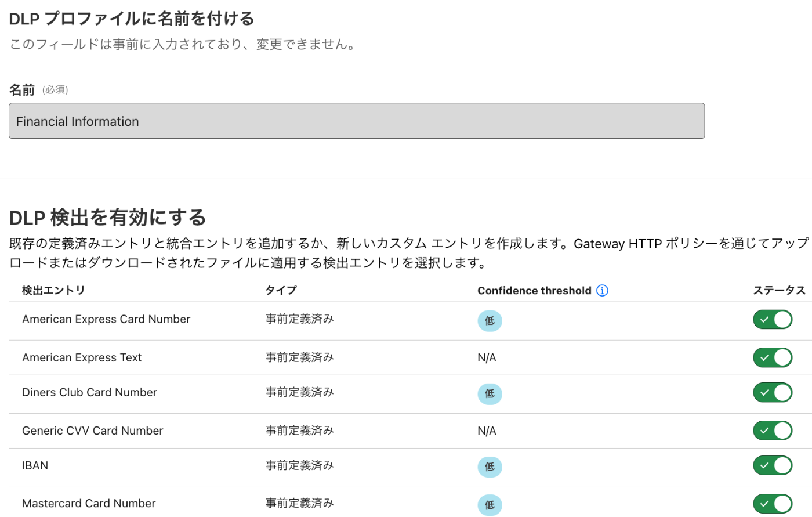Click 事前定義済み type in American Express Text row
Image resolution: width=812 pixels, height=517 pixels.
[x=299, y=357]
